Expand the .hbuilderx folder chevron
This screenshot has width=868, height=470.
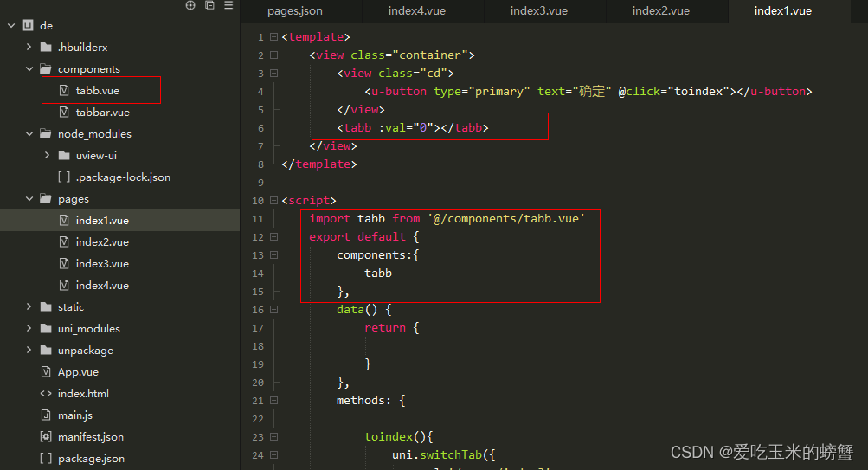tap(29, 47)
